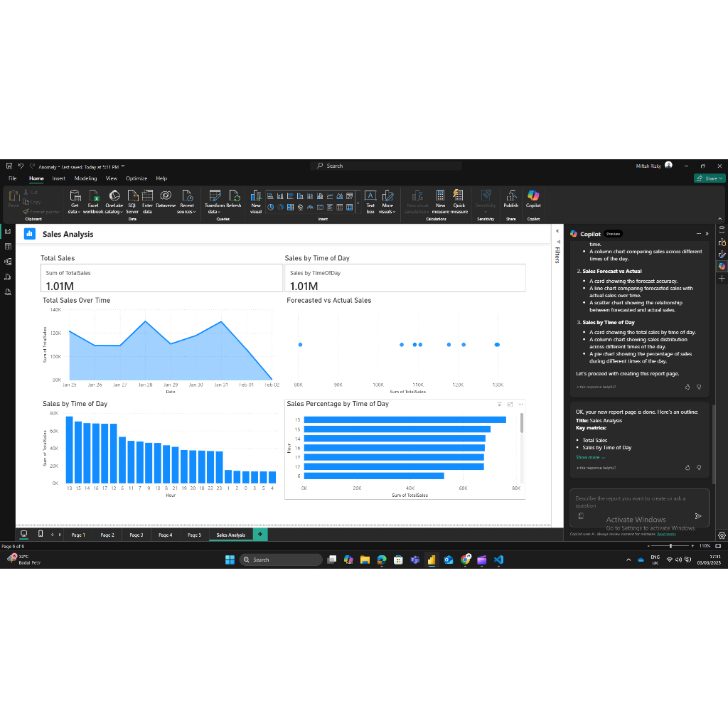Open the Miftah Rizky account avatar
Image resolution: width=728 pixels, height=728 pixels.
pos(668,165)
